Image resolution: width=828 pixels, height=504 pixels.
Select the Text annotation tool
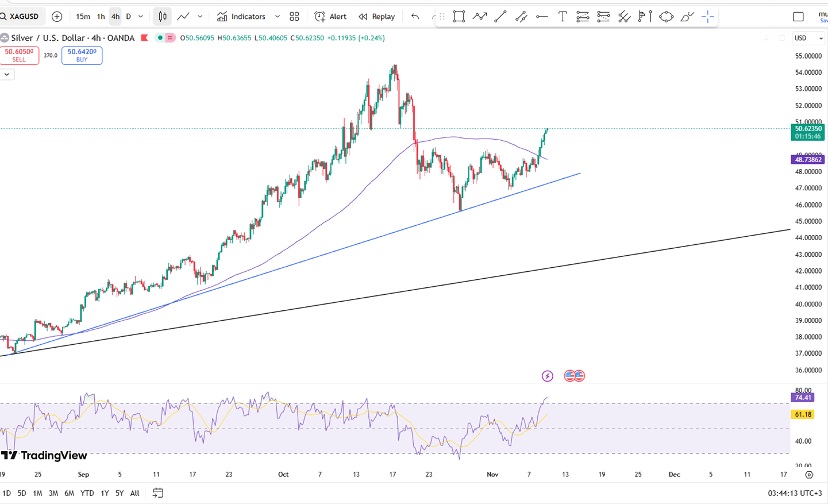pos(563,17)
